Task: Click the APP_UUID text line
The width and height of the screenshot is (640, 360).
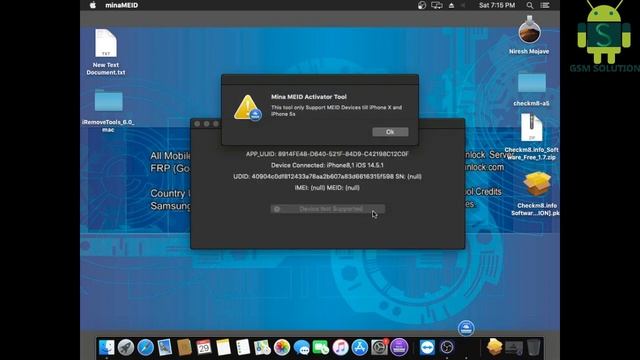Action: pos(327,154)
